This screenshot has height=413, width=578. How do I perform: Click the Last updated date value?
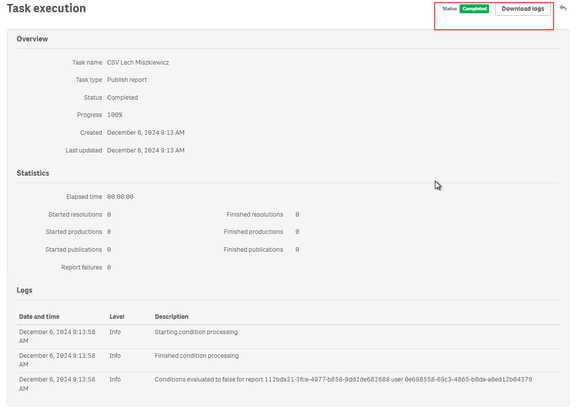146,150
